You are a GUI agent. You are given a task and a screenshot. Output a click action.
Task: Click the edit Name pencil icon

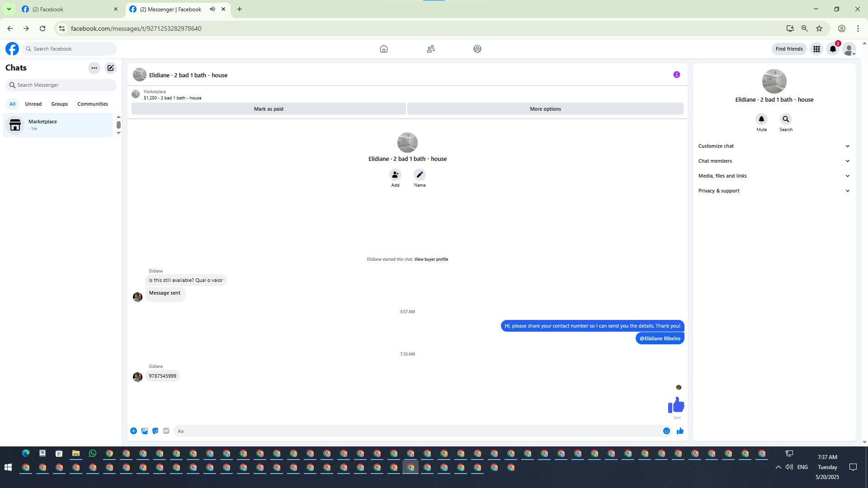pos(420,175)
